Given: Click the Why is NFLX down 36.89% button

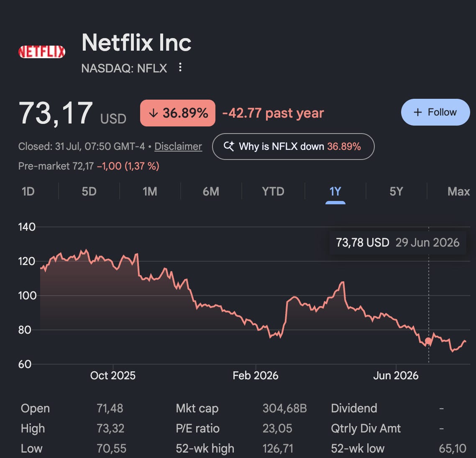Looking at the screenshot, I should click(293, 147).
